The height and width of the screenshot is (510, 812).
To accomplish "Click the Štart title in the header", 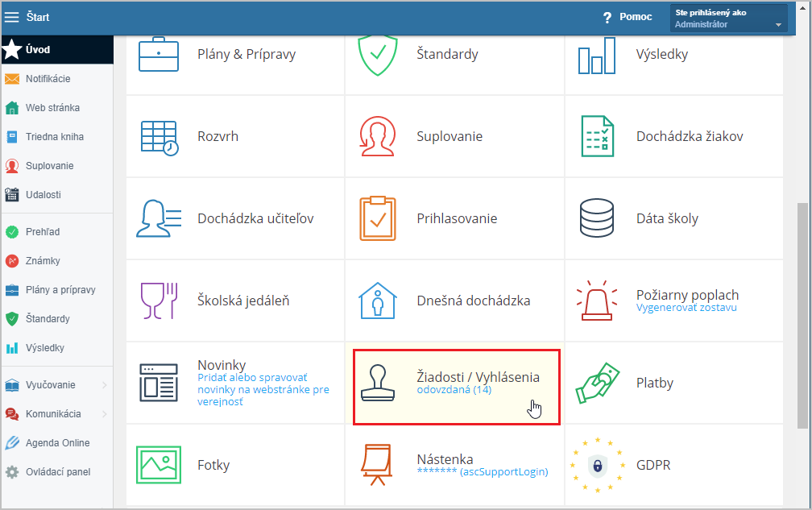I will tap(38, 17).
